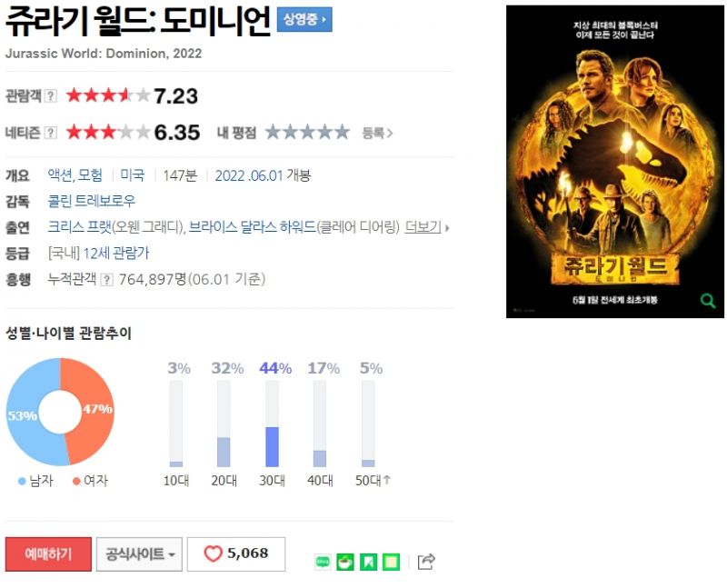
Task: Click the magnifier icon on the movie poster
Action: coord(708,301)
